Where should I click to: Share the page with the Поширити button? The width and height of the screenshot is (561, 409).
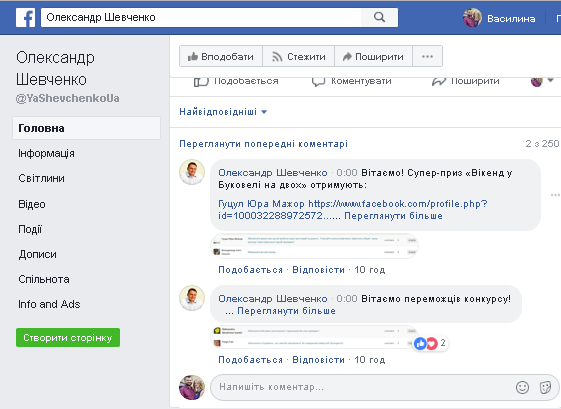click(x=373, y=57)
